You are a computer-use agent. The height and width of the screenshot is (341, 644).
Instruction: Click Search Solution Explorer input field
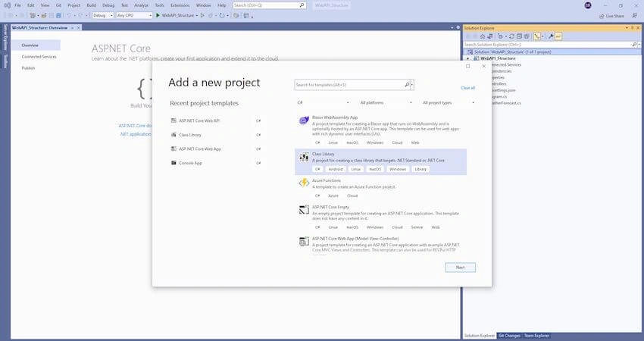[x=548, y=45]
